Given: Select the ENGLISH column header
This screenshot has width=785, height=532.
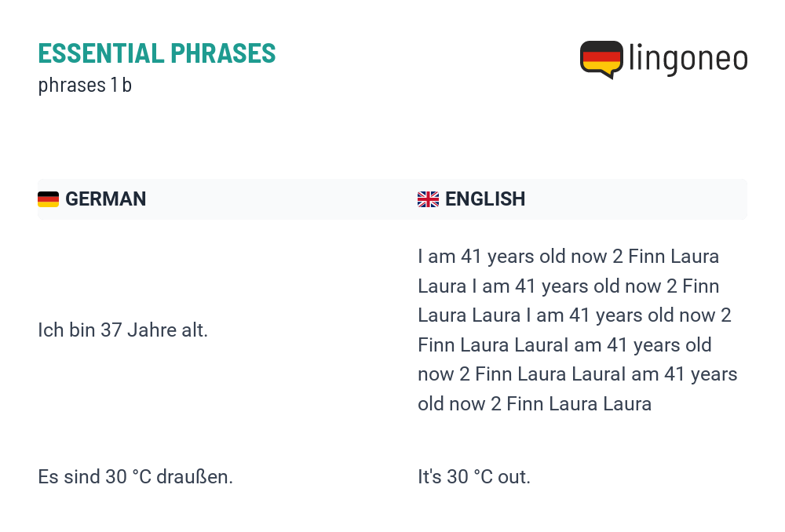Looking at the screenshot, I should click(x=485, y=199).
